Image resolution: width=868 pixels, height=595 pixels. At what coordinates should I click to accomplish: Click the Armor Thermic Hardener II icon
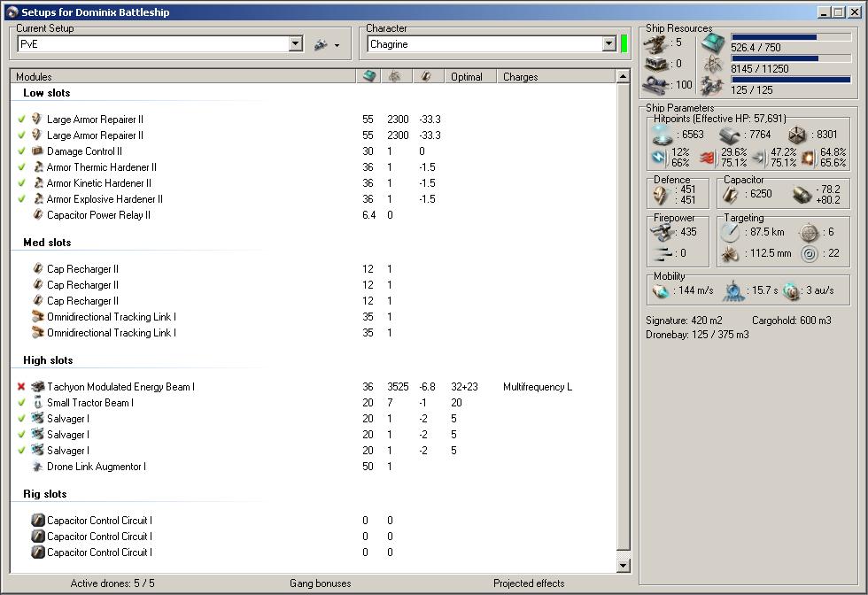point(37,167)
